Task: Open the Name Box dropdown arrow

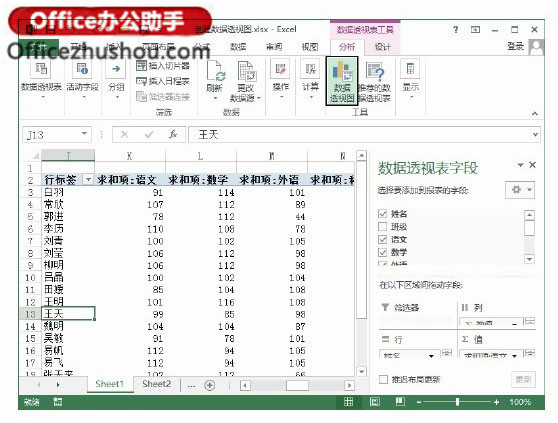Action: pos(84,134)
